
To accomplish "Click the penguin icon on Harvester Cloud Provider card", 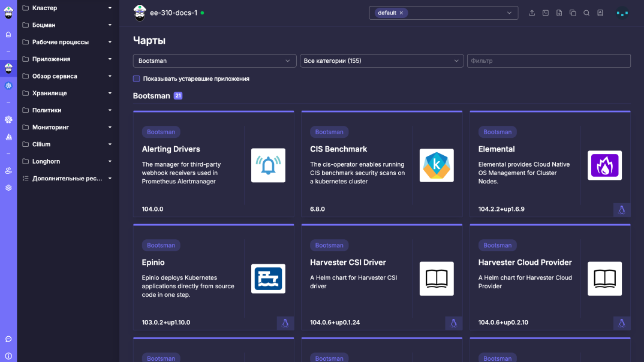I will pyautogui.click(x=622, y=323).
